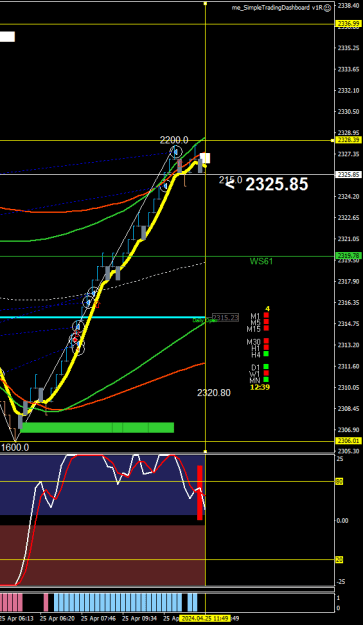Viewport: 363px width, 625px height.
Task: Select the 1600.0 label at the swing low
Action: pyautogui.click(x=15, y=447)
